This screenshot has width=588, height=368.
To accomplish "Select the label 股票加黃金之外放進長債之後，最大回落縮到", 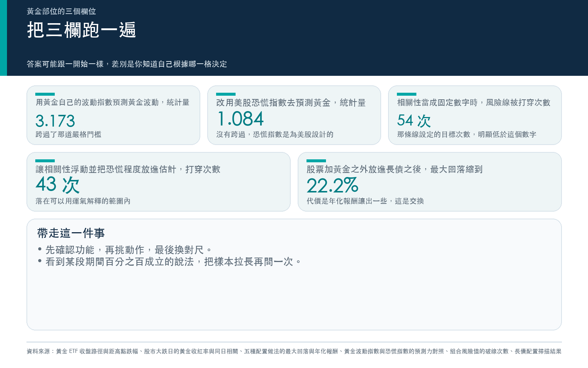I will 395,169.
